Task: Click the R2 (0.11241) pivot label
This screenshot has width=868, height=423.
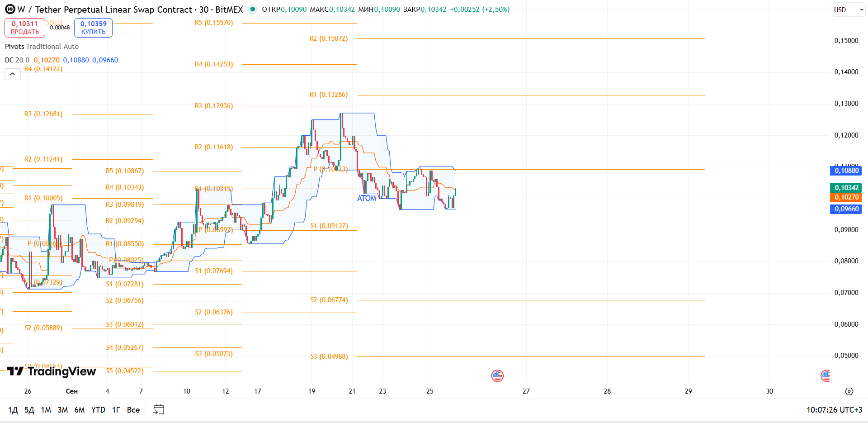Action: 43,159
